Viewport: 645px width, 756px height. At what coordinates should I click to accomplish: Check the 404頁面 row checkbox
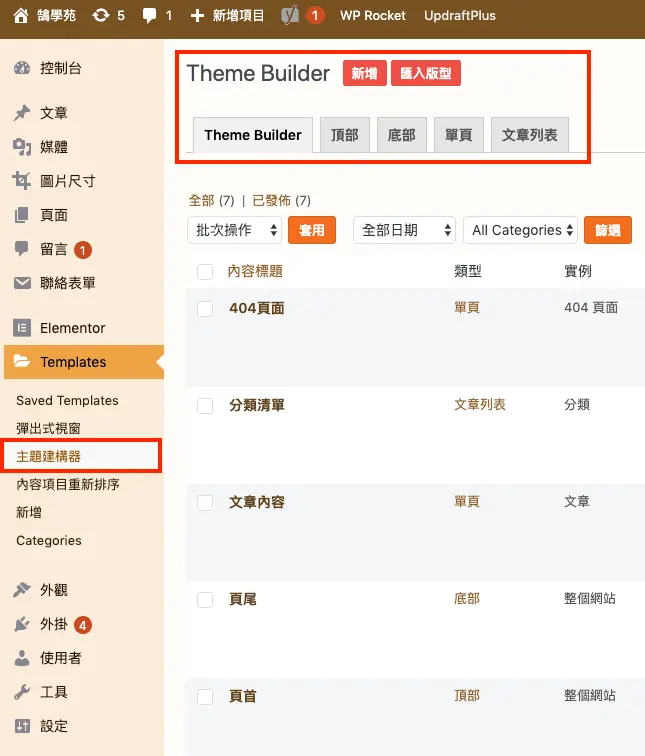(x=205, y=309)
